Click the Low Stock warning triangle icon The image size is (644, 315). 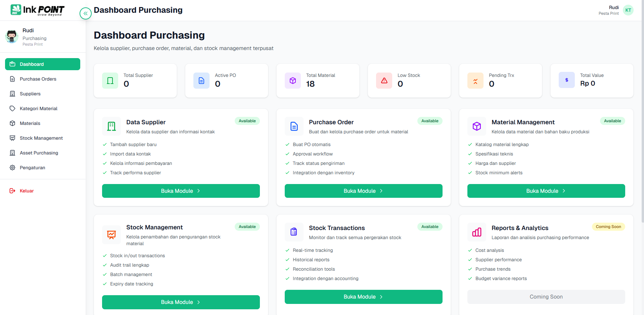point(384,81)
